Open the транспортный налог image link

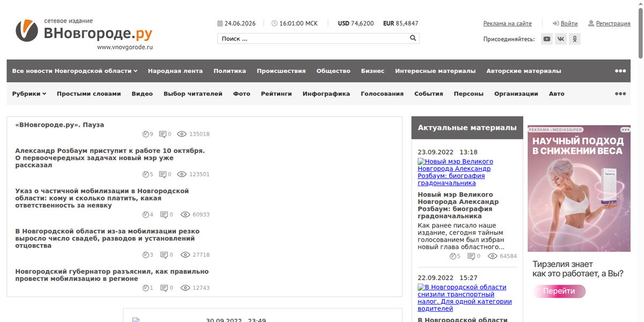click(465, 298)
